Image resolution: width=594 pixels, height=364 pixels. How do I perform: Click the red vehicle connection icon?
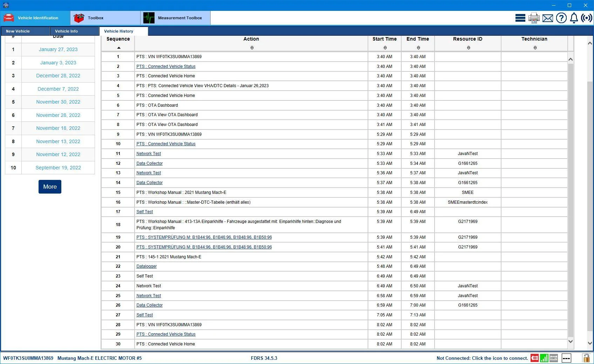(x=534, y=358)
